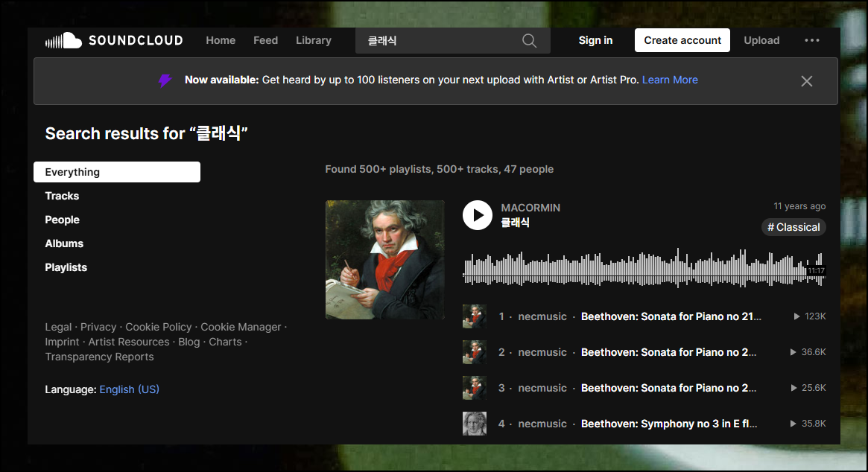
Task: Open the Feed page
Action: [x=266, y=40]
